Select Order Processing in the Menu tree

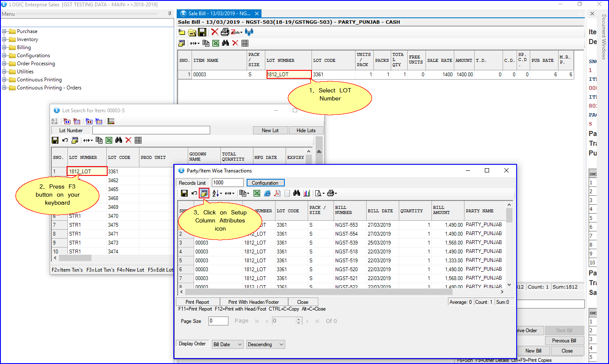36,64
